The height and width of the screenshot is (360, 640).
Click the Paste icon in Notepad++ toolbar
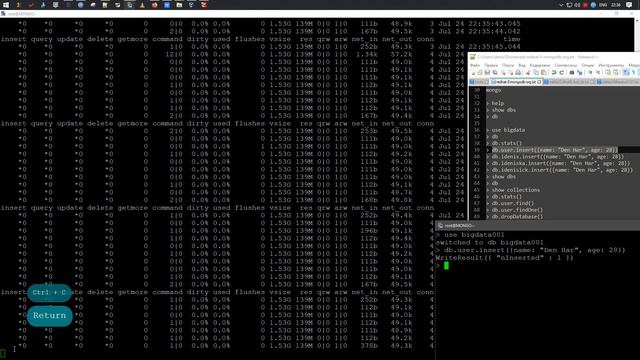click(544, 73)
